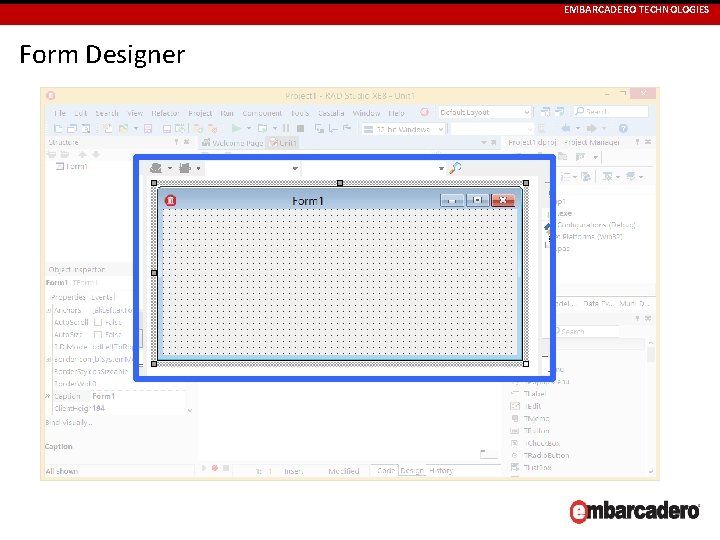
Task: Click the TRadioButton component icon in palette
Action: [x=515, y=455]
